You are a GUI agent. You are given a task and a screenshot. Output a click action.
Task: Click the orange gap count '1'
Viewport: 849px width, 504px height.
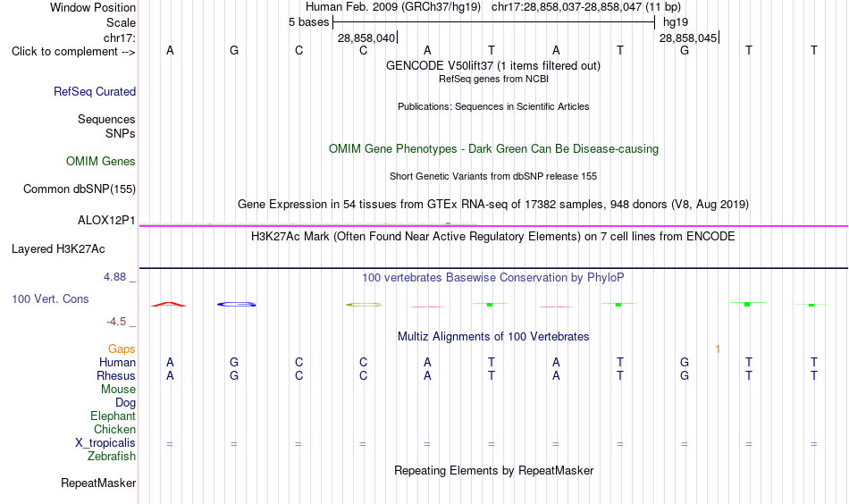(718, 349)
